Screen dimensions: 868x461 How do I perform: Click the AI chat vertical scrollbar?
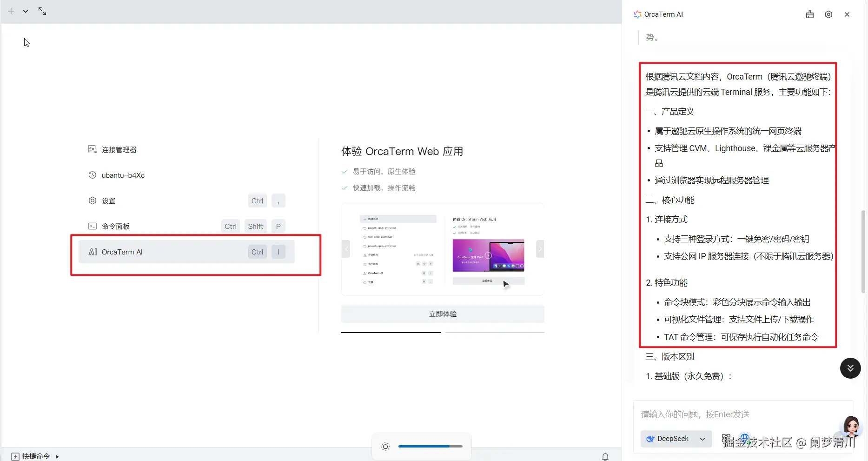point(863,251)
